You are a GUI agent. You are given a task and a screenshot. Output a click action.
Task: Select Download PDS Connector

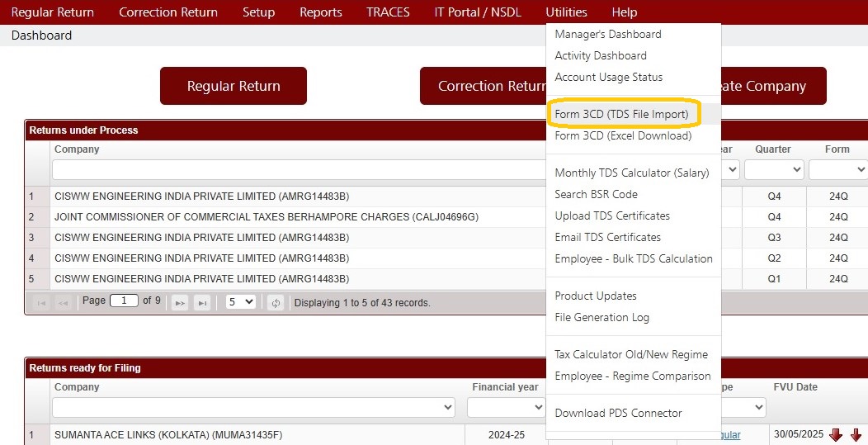coord(618,414)
